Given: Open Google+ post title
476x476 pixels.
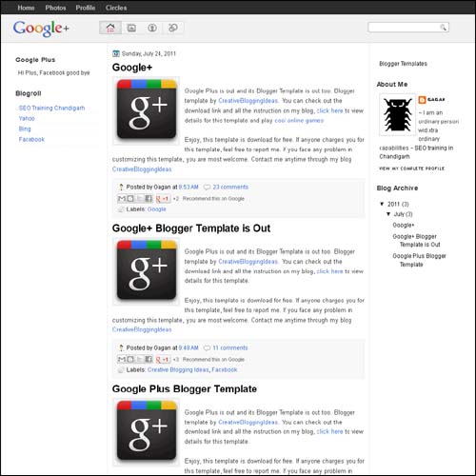Looking at the screenshot, I should pos(132,68).
